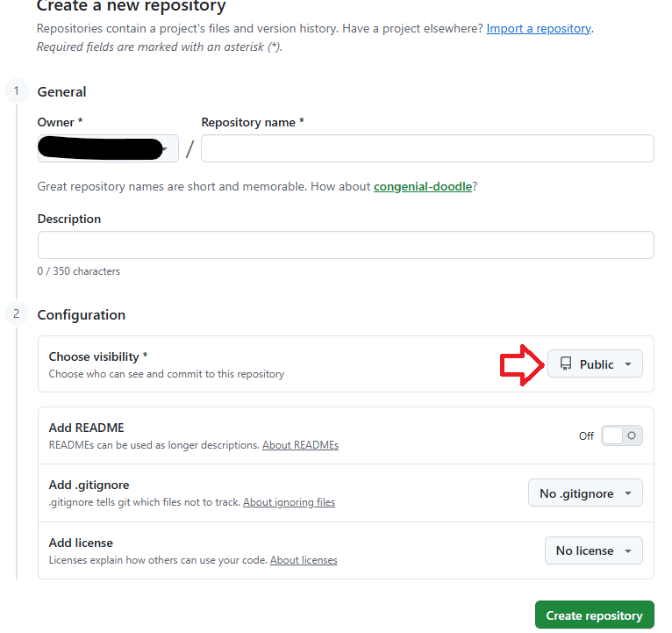Click the step 1 General circle marker
Image resolution: width=672 pixels, height=633 pixels.
click(16, 90)
